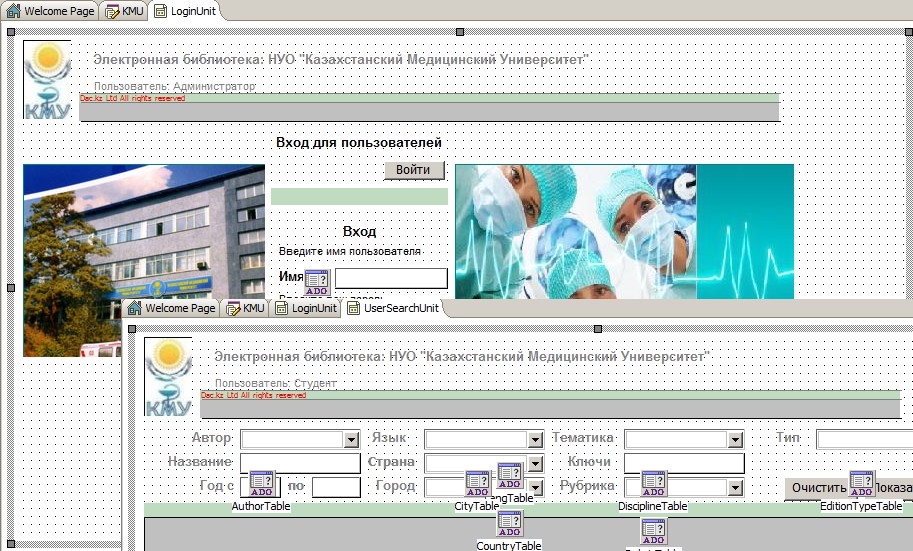Select LoginUnit tab in upper window
The width and height of the screenshot is (913, 551).
pyautogui.click(x=185, y=11)
